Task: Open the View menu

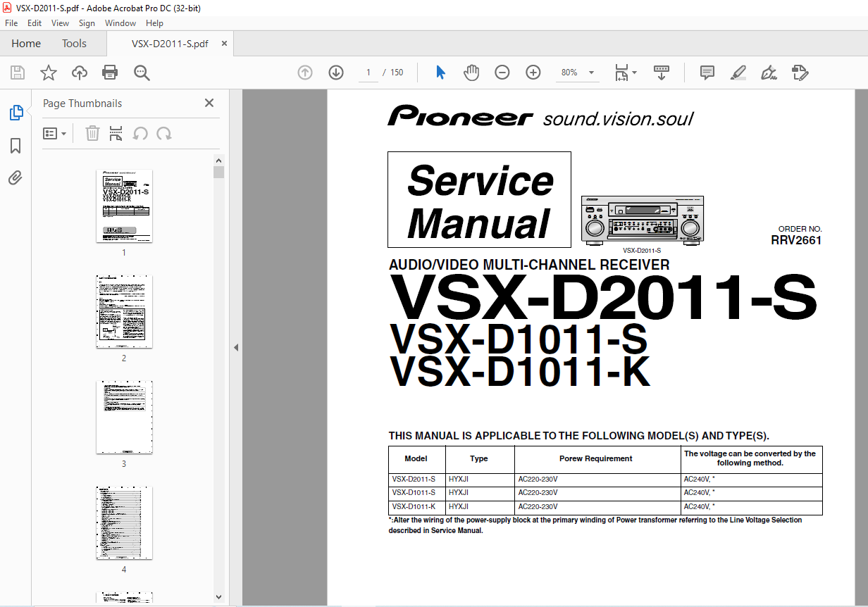Action: (x=61, y=23)
